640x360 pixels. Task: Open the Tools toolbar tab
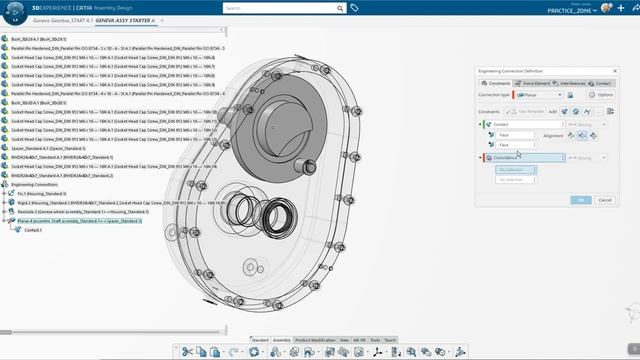[x=375, y=340]
